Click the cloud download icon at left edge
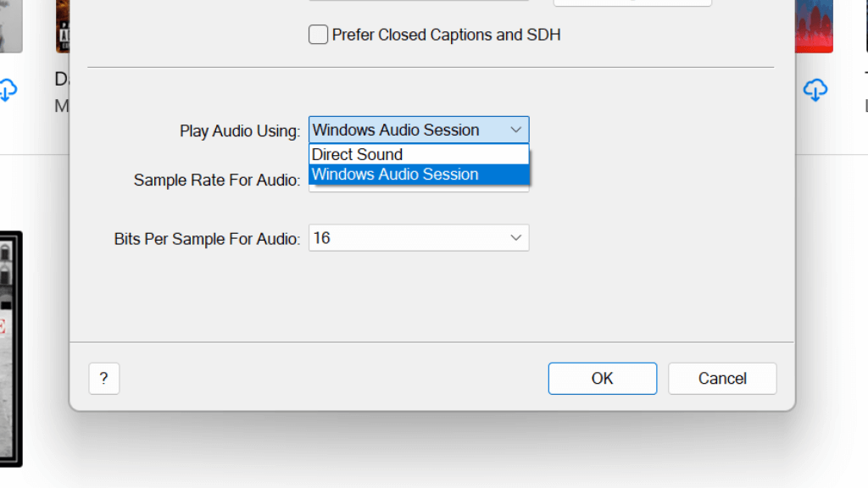The height and width of the screenshot is (488, 868). (7, 89)
